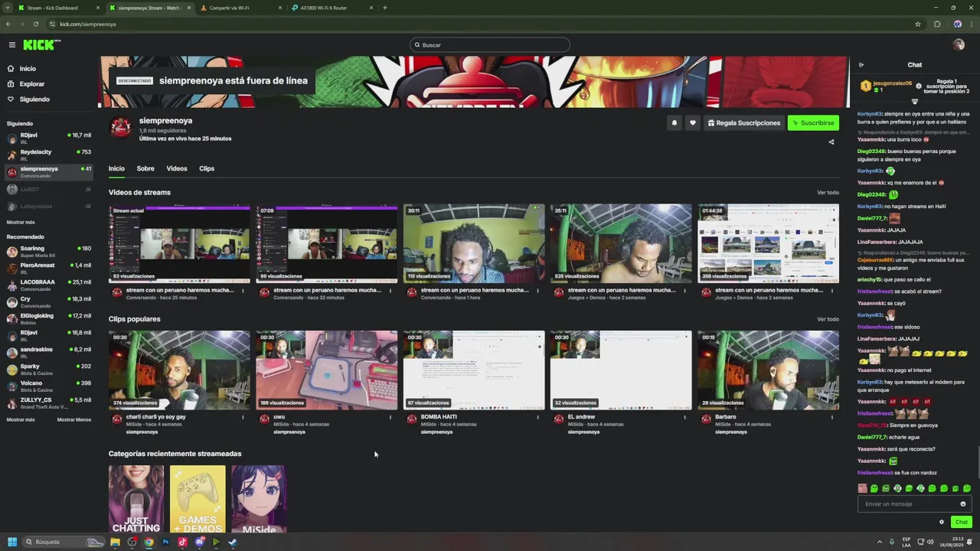980x551 pixels.
Task: Open options menu for Barbaro clip
Action: [x=832, y=417]
